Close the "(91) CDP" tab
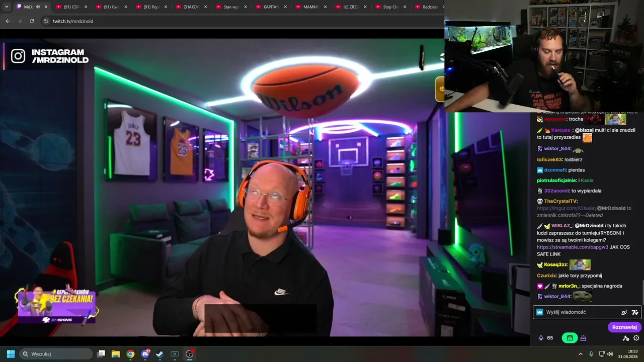 coord(86,7)
